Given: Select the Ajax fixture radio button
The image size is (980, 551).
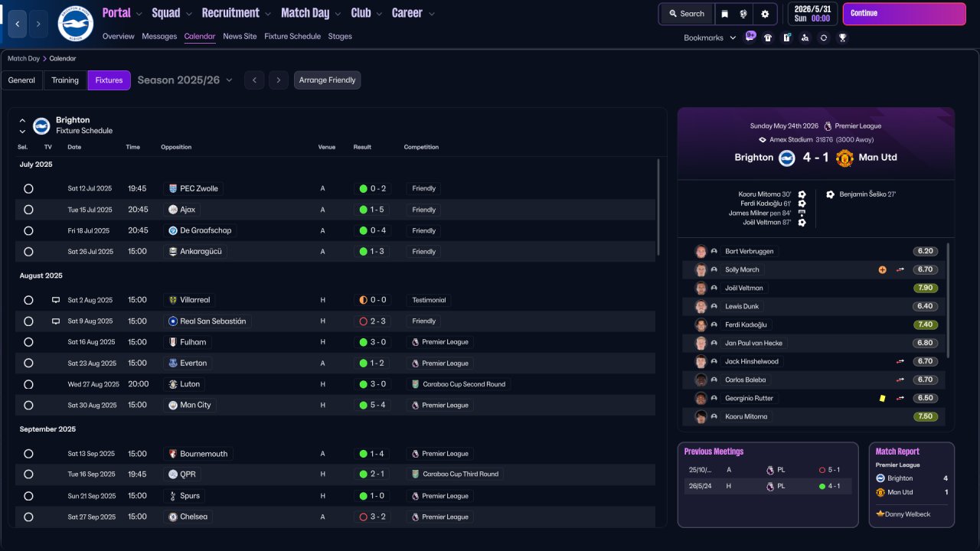Looking at the screenshot, I should (28, 210).
